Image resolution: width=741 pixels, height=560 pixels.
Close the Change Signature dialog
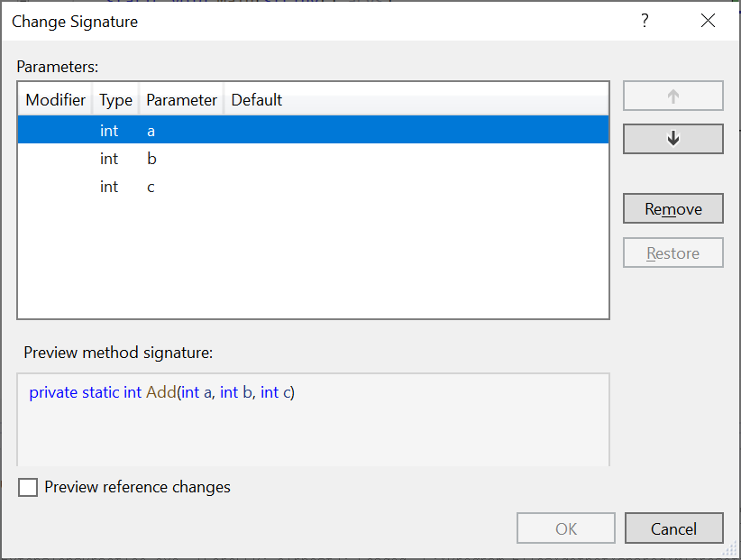tap(708, 21)
